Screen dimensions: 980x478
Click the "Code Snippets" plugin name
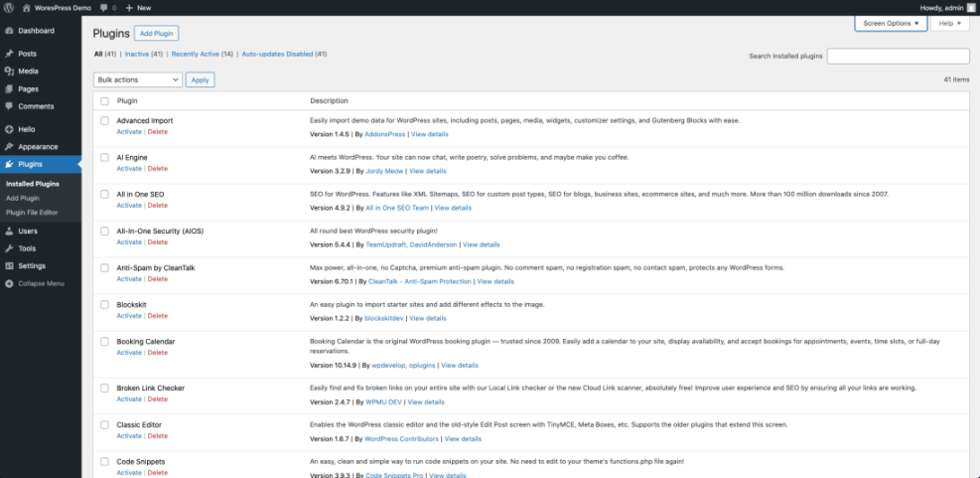tap(141, 462)
